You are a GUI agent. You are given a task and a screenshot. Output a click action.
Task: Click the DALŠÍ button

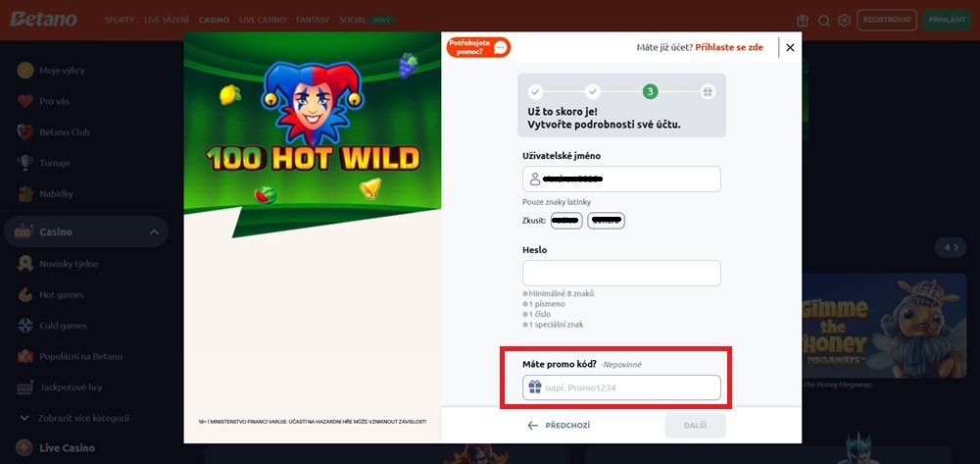pyautogui.click(x=695, y=425)
